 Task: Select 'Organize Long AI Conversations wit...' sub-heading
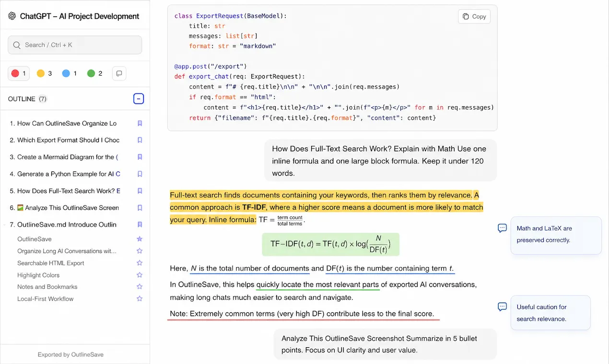click(x=67, y=251)
